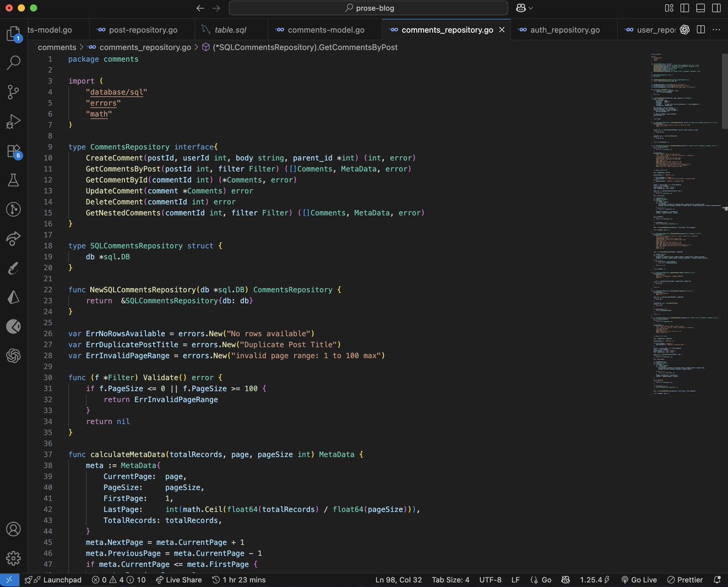Click NewSQLCommentsRepository function name on line 22
The image size is (728, 587).
(143, 290)
